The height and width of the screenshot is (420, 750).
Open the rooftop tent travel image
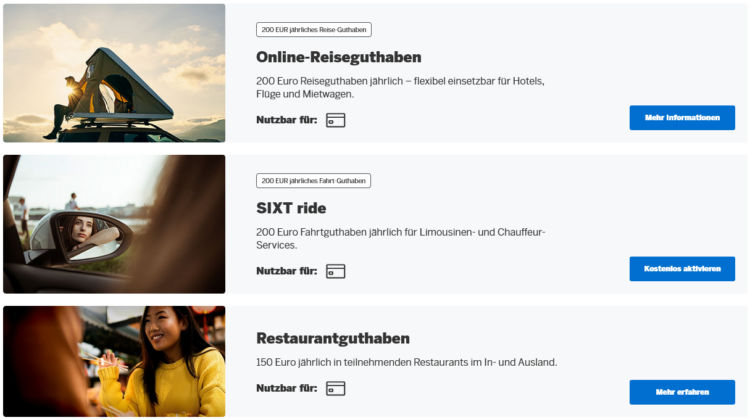[x=114, y=73]
